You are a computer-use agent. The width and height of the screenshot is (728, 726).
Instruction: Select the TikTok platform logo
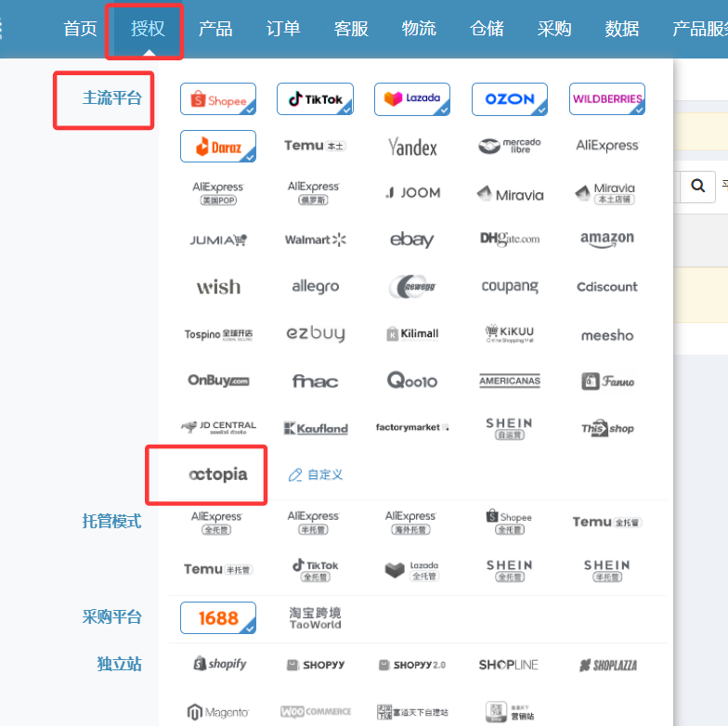point(316,98)
